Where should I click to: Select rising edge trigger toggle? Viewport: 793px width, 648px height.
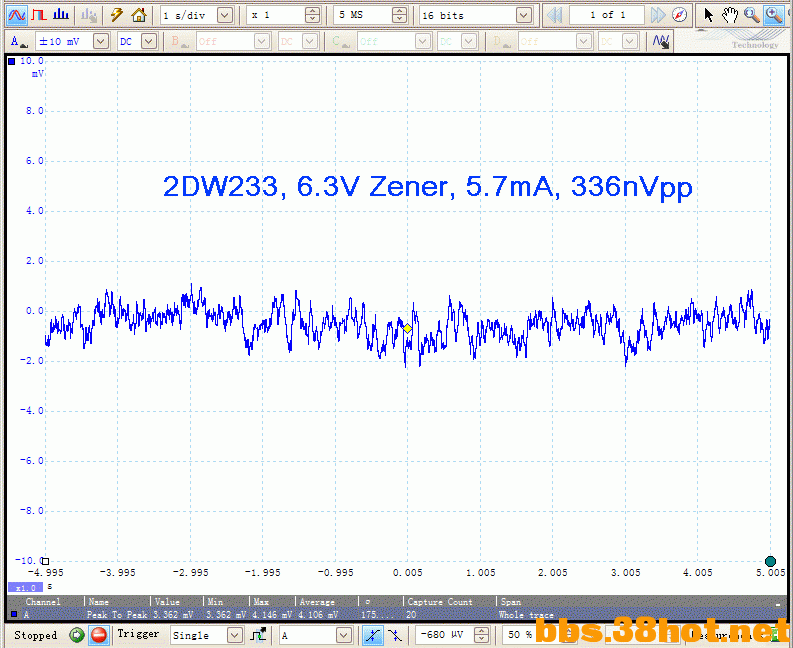pyautogui.click(x=373, y=635)
